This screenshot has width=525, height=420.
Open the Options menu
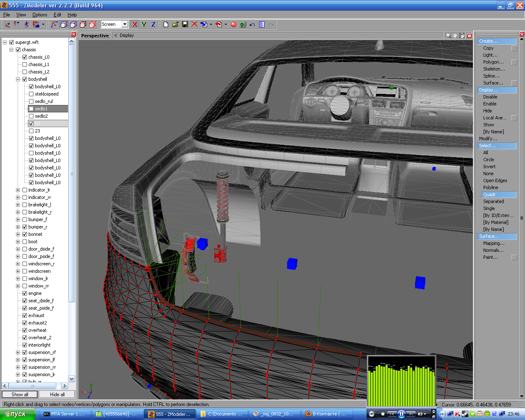click(40, 15)
